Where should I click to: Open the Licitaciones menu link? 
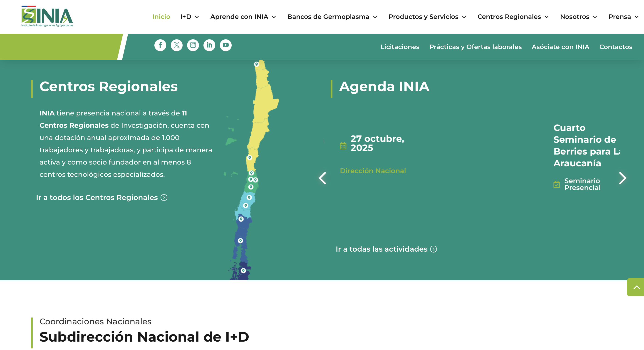point(400,47)
